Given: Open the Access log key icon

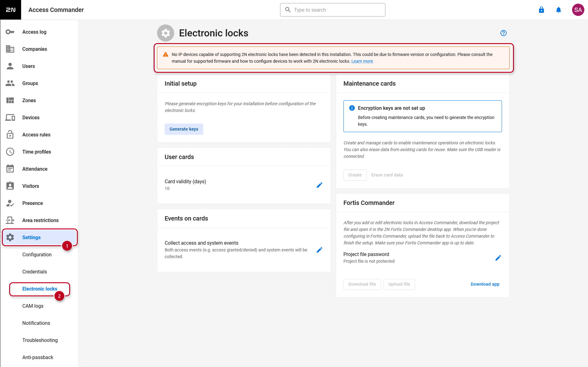Looking at the screenshot, I should pos(10,32).
